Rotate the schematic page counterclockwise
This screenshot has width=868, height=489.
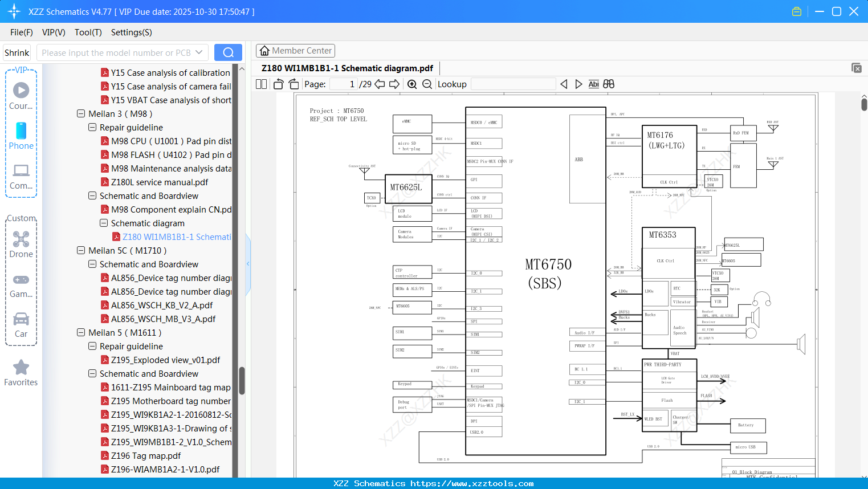278,84
